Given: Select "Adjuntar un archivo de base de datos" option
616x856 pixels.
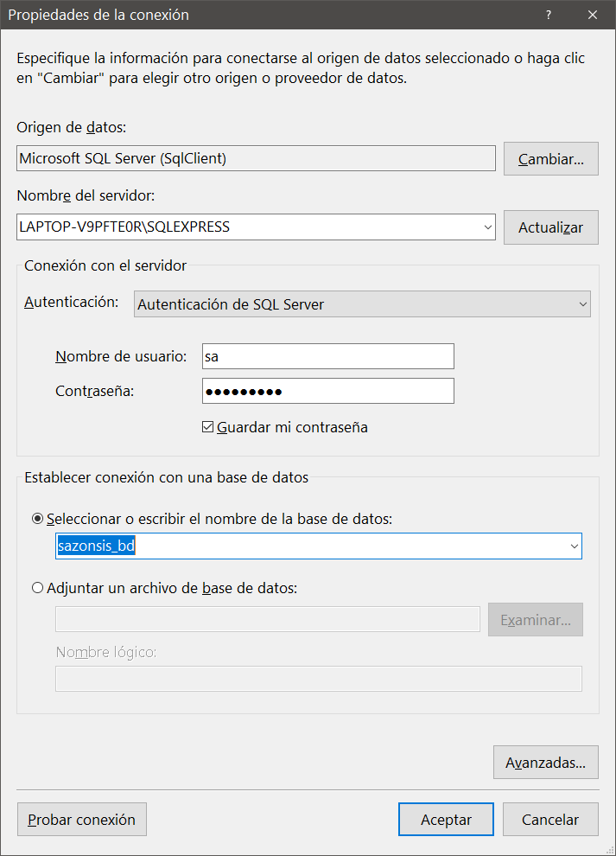Looking at the screenshot, I should 37,587.
